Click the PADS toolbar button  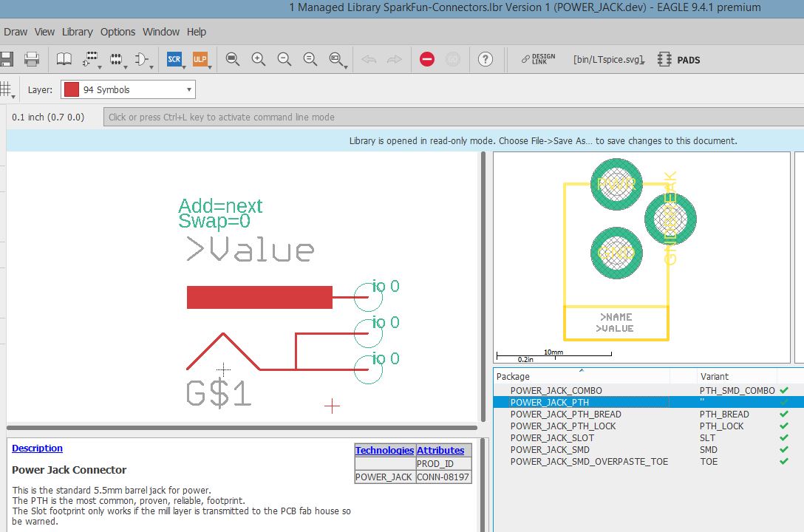[679, 60]
